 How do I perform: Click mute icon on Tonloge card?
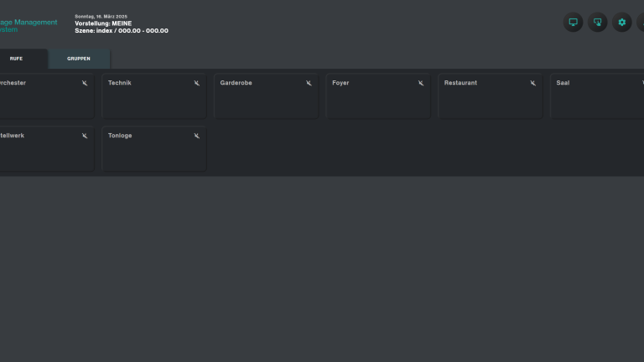click(x=197, y=136)
